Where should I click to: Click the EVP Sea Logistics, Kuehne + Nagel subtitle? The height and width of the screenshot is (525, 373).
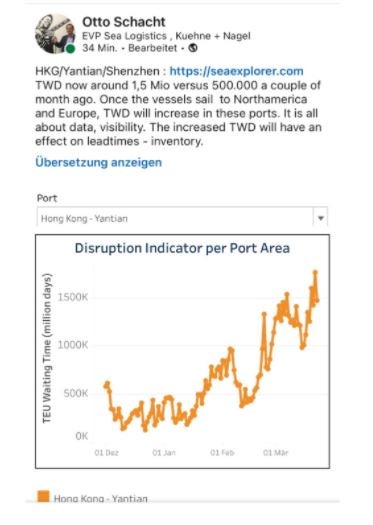coord(166,36)
